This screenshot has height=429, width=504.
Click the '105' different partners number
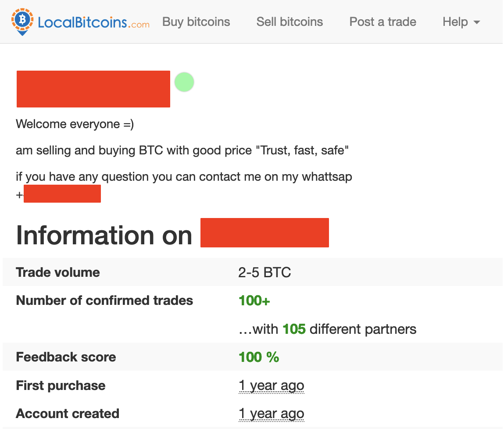[294, 329]
